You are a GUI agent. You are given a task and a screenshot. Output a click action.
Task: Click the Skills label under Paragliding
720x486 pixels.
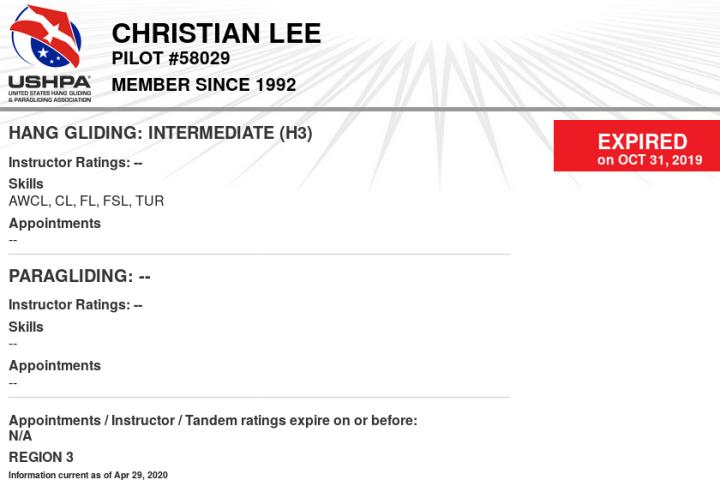26,327
